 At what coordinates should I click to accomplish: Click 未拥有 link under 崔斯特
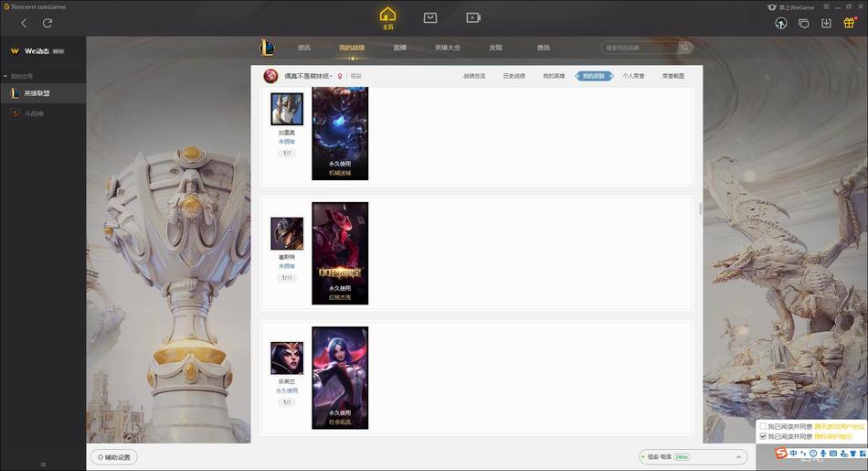point(287,266)
